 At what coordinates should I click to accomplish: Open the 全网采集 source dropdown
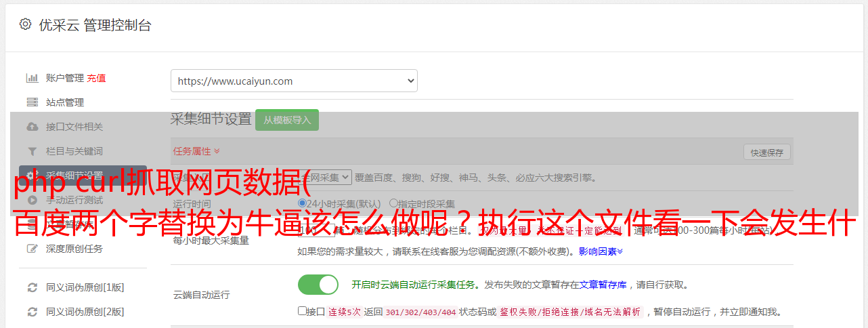tap(325, 177)
